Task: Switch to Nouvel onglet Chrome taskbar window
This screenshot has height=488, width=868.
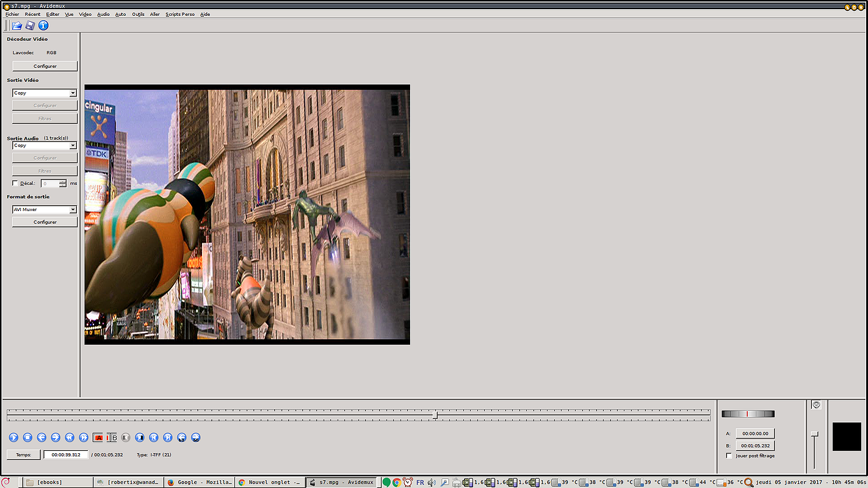Action: click(x=269, y=482)
